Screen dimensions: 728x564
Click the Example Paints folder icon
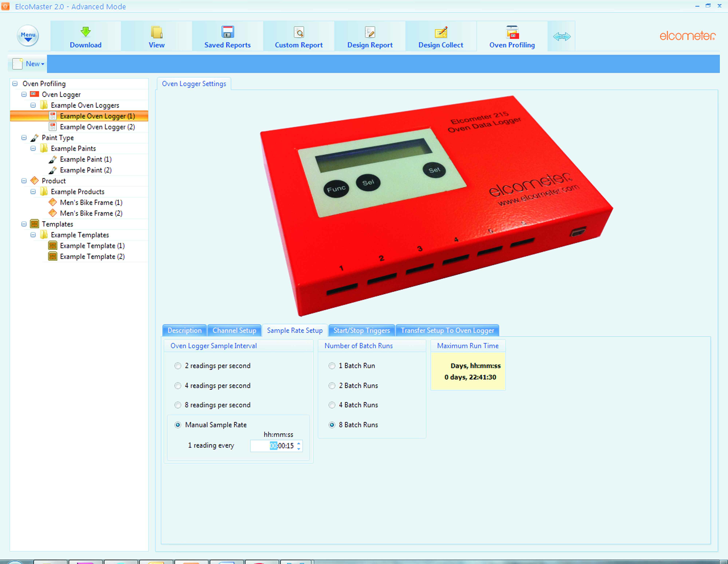[x=44, y=148]
